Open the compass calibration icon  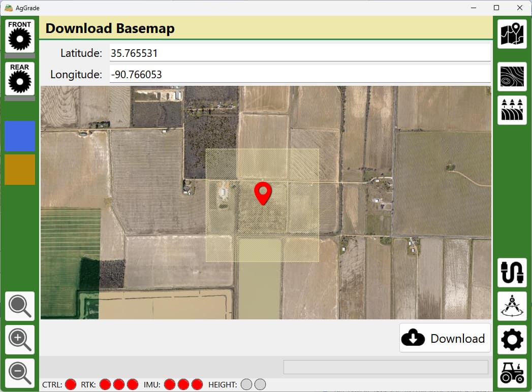[x=512, y=306]
